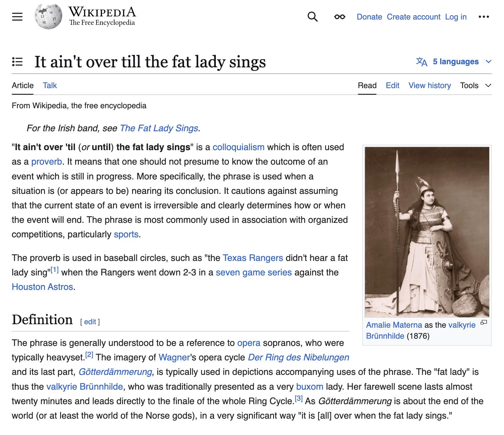This screenshot has height=435, width=504.
Task: Follow the sports link
Action: (126, 234)
